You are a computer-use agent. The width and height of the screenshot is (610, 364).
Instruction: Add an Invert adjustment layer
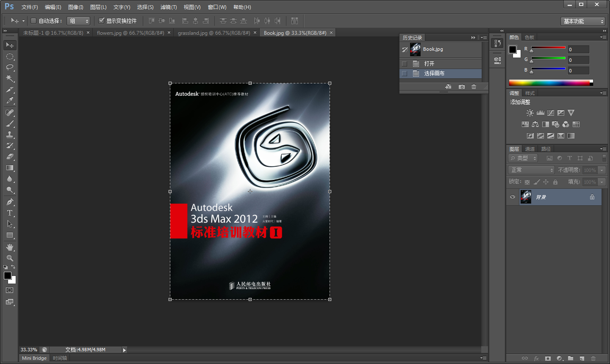pos(530,136)
